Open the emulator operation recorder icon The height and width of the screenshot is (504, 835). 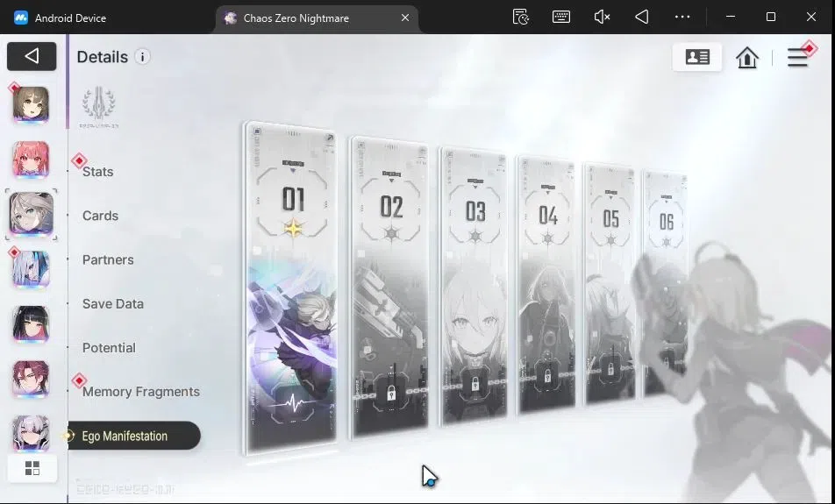pos(521,17)
